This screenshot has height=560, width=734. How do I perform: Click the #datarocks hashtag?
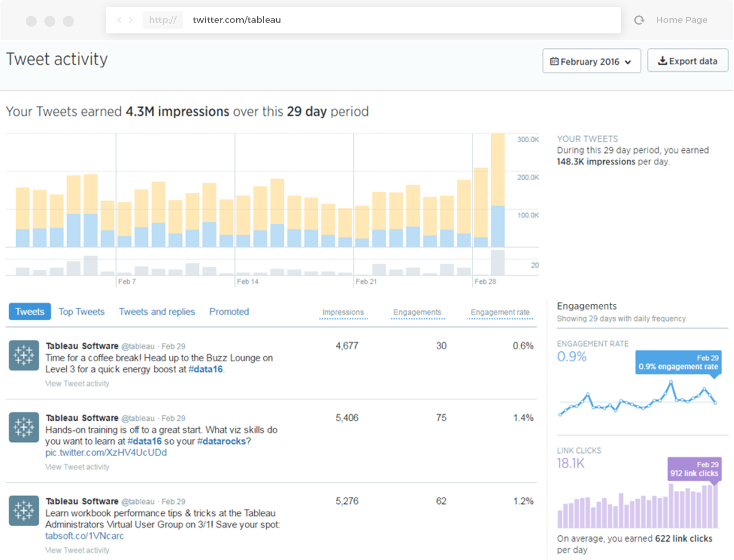point(221,441)
